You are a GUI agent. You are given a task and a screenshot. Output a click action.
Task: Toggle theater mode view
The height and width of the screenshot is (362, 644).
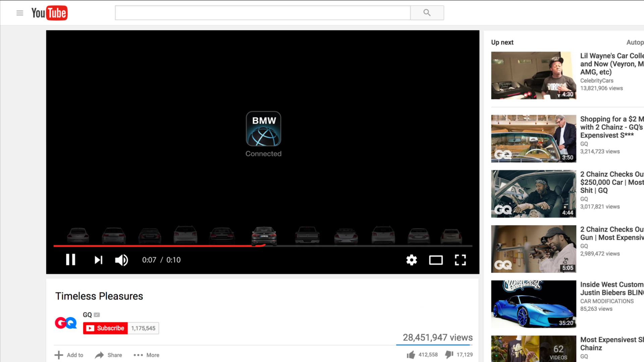tap(436, 260)
